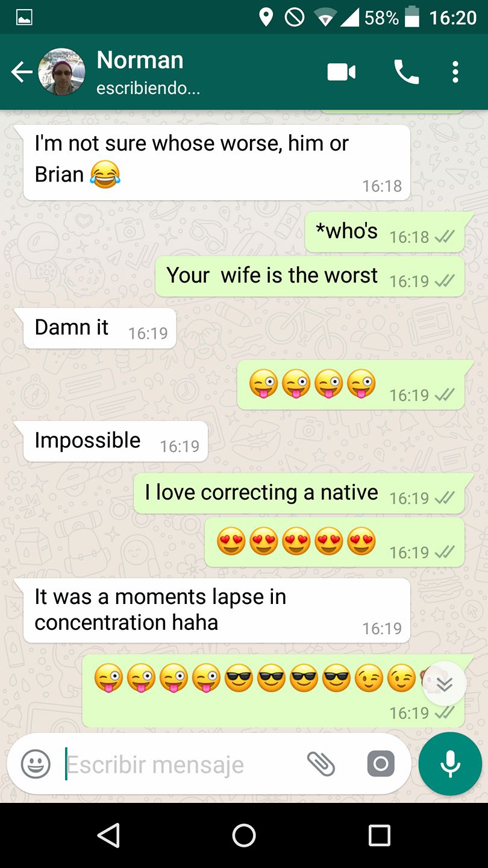Select the '*who's' correction message

(x=385, y=232)
